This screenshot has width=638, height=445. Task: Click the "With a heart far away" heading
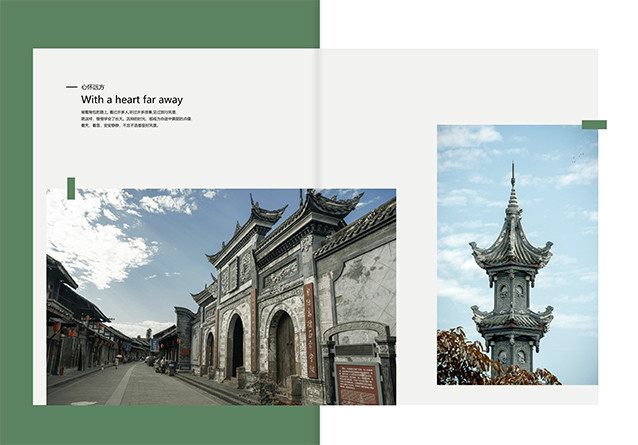132,100
